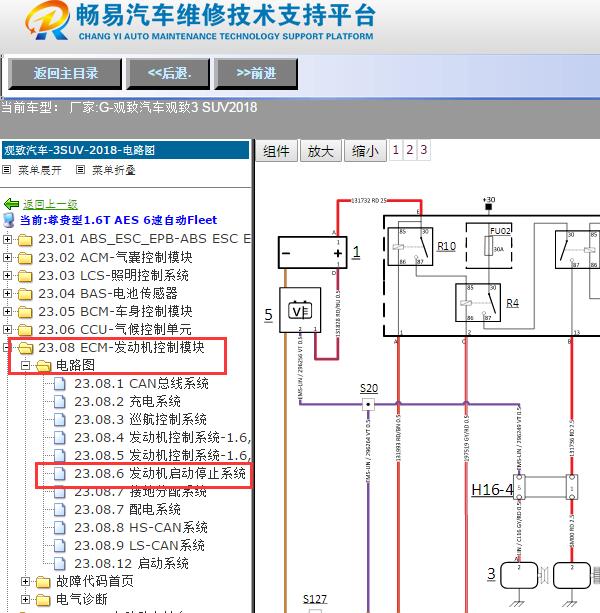Click the <<后退 back button
This screenshot has height=613, width=600.
(168, 73)
